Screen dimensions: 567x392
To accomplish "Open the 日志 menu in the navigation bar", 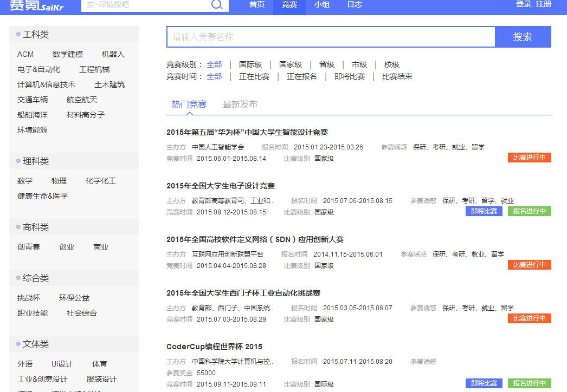I will [x=354, y=5].
